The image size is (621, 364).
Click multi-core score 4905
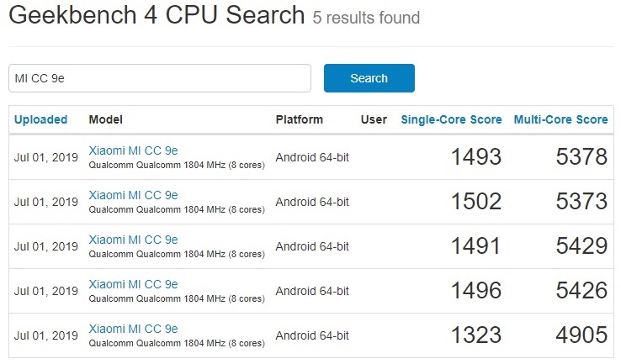coord(581,335)
